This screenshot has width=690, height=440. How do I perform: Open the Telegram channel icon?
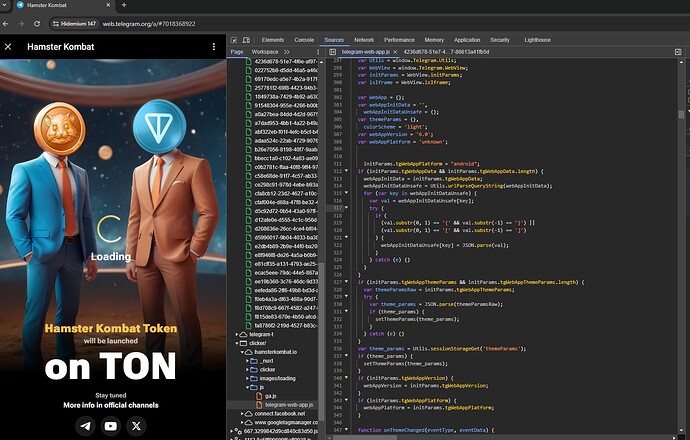click(85, 426)
